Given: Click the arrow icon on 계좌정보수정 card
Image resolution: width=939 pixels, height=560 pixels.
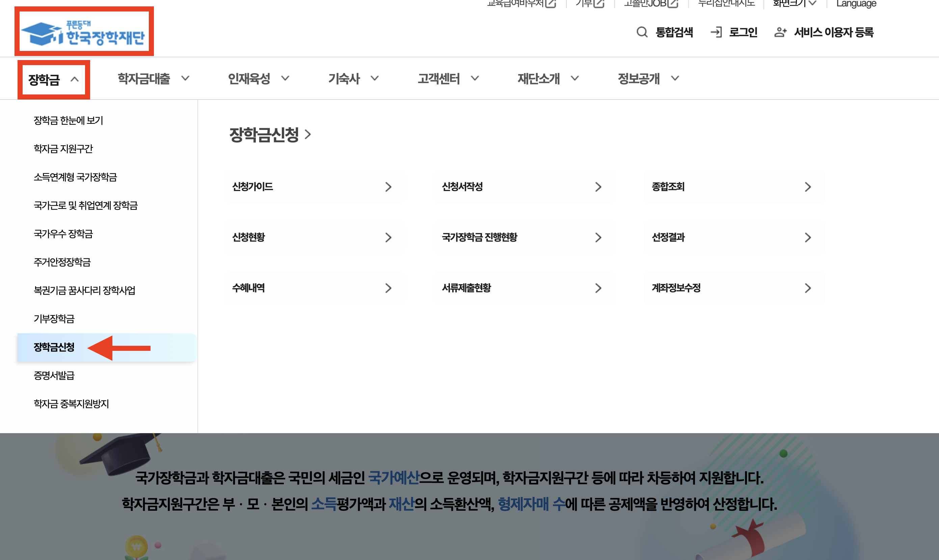Looking at the screenshot, I should click(x=808, y=288).
